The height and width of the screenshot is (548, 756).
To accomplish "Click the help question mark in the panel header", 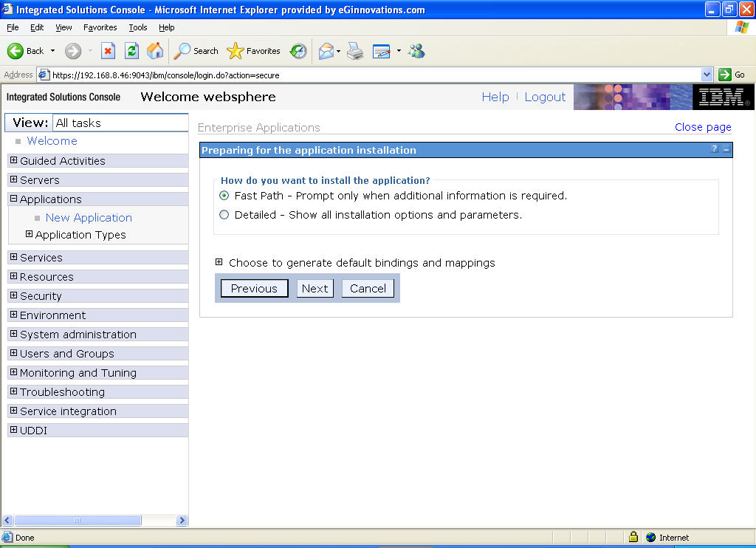I will [x=715, y=149].
